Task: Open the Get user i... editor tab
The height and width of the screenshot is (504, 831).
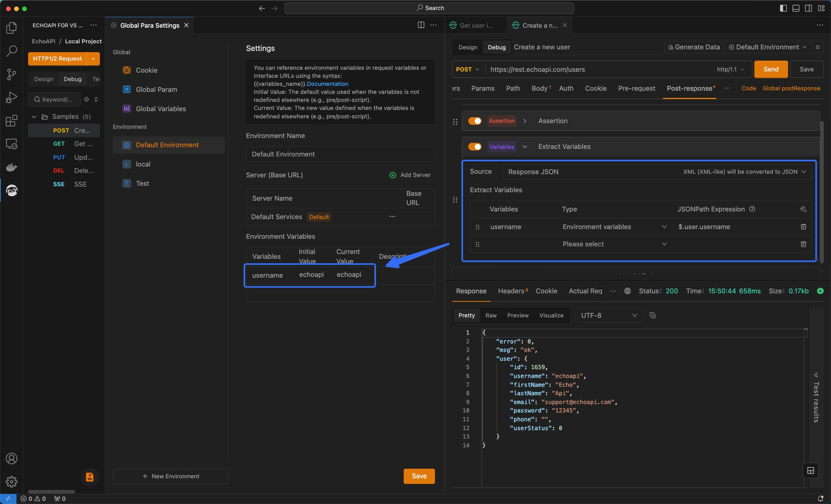Action: click(x=476, y=25)
